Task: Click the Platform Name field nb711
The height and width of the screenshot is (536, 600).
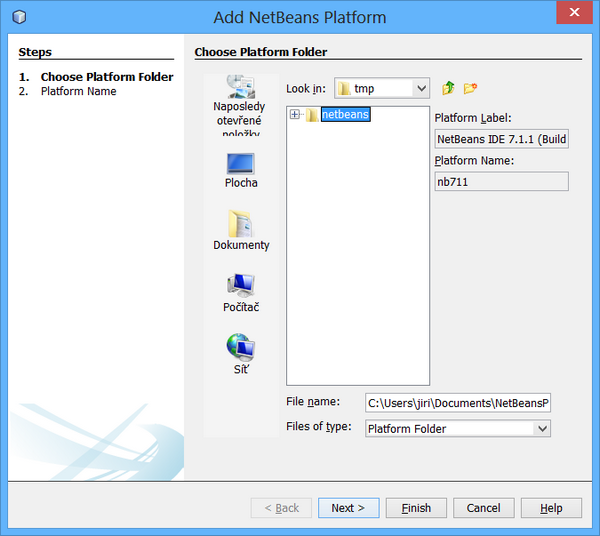Action: [x=501, y=181]
